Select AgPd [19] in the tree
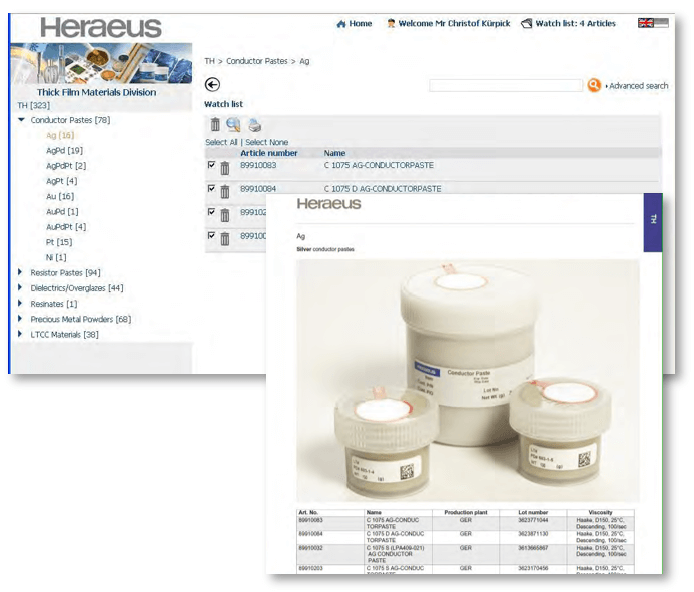The image size is (694, 592). tap(65, 150)
